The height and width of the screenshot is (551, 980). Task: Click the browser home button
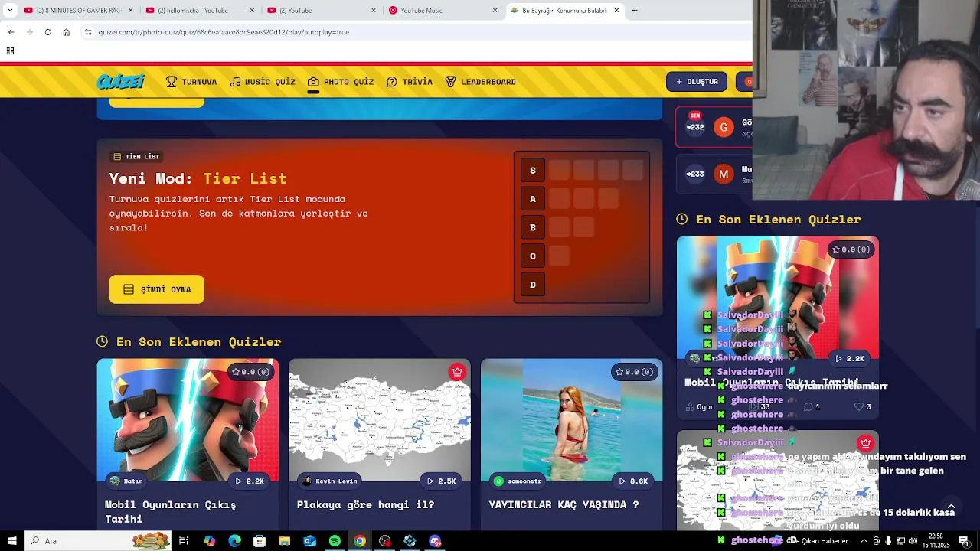coord(66,32)
